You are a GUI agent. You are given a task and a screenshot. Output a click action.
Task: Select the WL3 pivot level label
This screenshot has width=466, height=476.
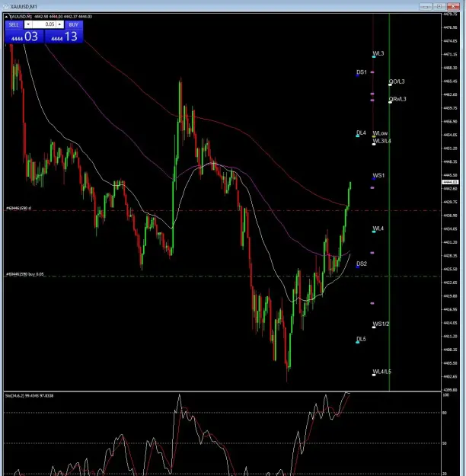[x=378, y=53]
